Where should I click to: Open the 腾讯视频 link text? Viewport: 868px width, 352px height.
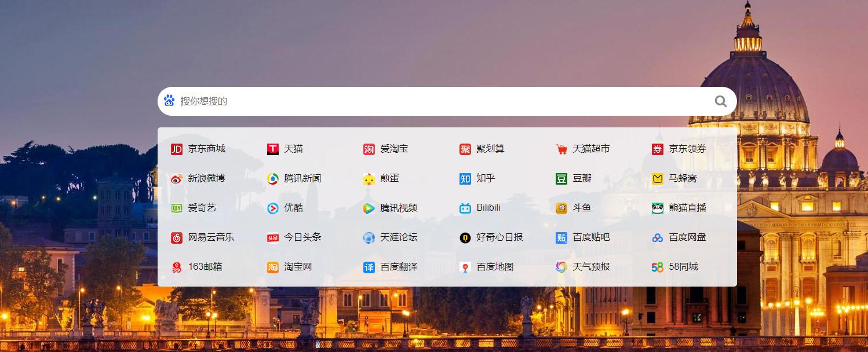(x=399, y=208)
